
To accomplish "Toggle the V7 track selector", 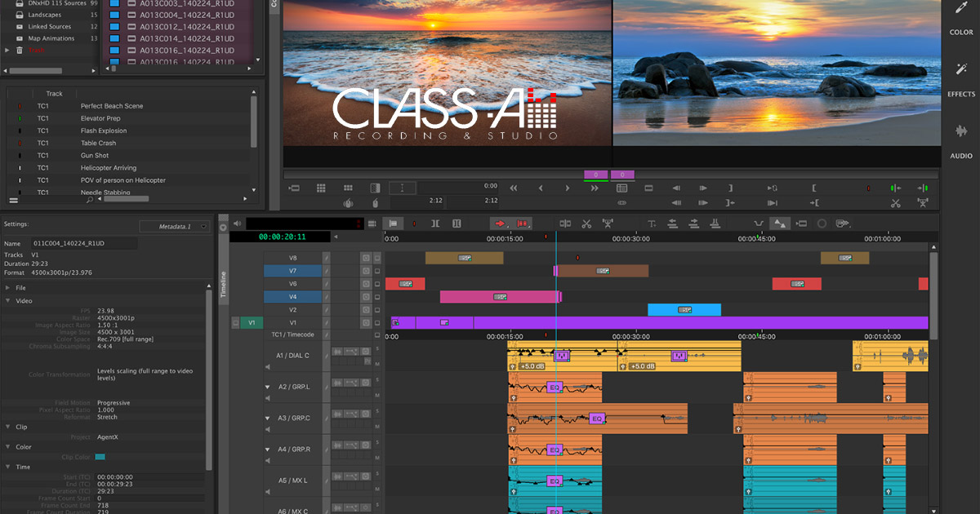I will (292, 271).
